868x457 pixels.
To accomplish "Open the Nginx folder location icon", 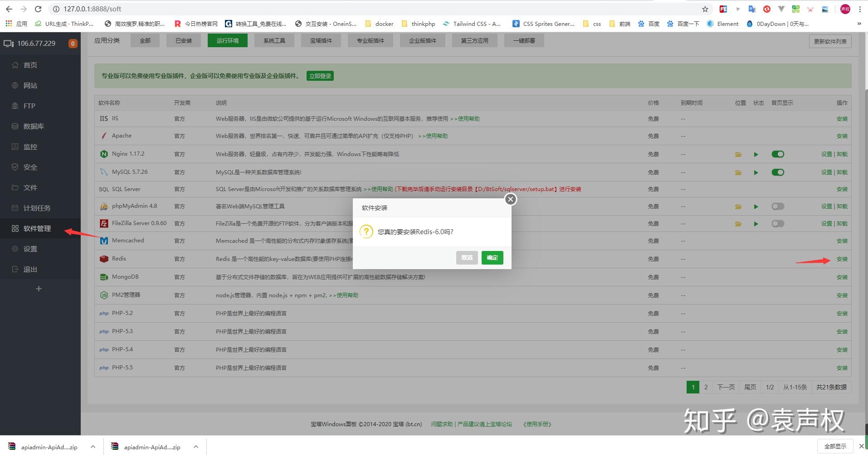I will click(738, 154).
